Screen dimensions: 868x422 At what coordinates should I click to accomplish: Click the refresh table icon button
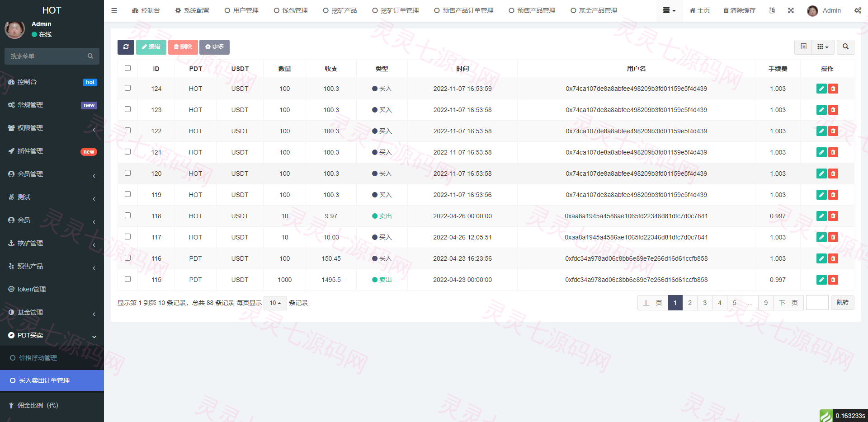126,47
